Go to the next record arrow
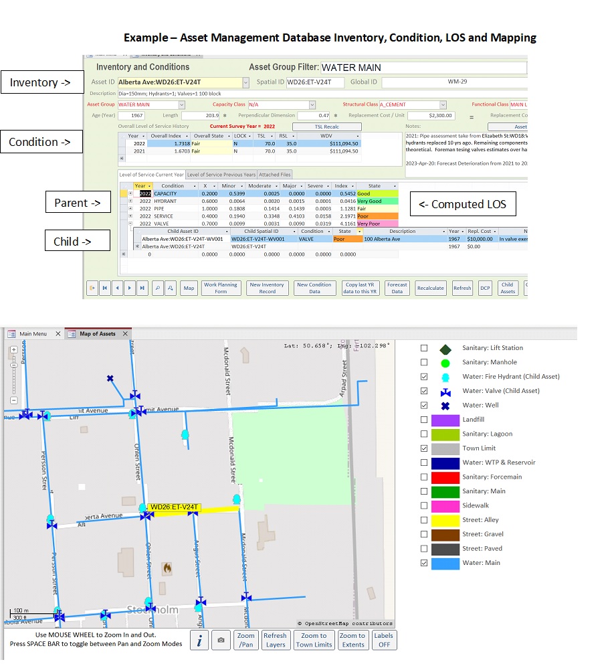Viewport: 616px width, 672px height. coord(130,288)
